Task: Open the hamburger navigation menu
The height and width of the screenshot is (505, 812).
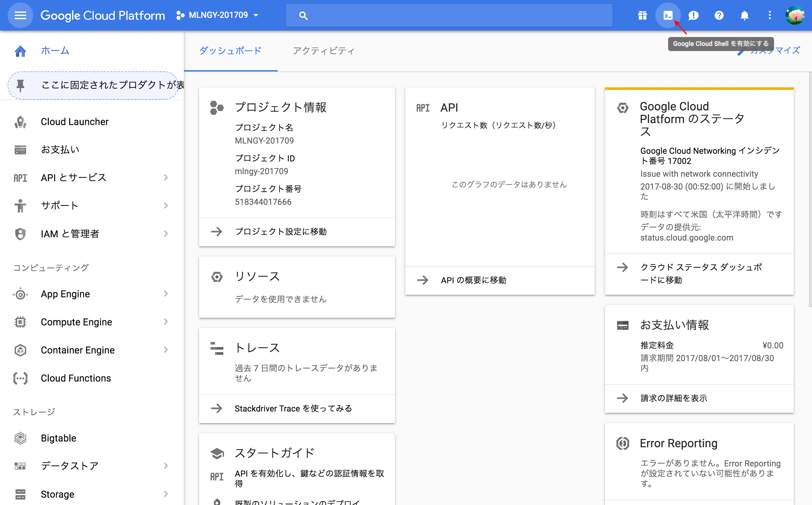Action: 20,15
